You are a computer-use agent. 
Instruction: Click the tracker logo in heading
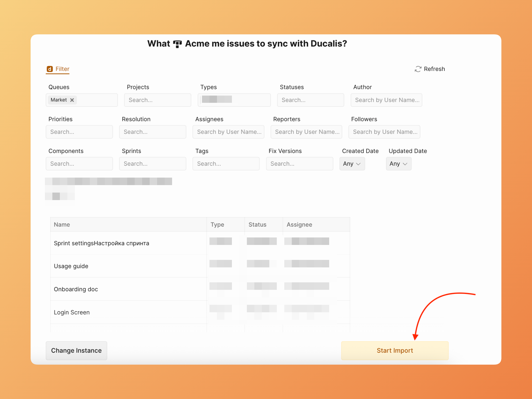click(x=177, y=44)
